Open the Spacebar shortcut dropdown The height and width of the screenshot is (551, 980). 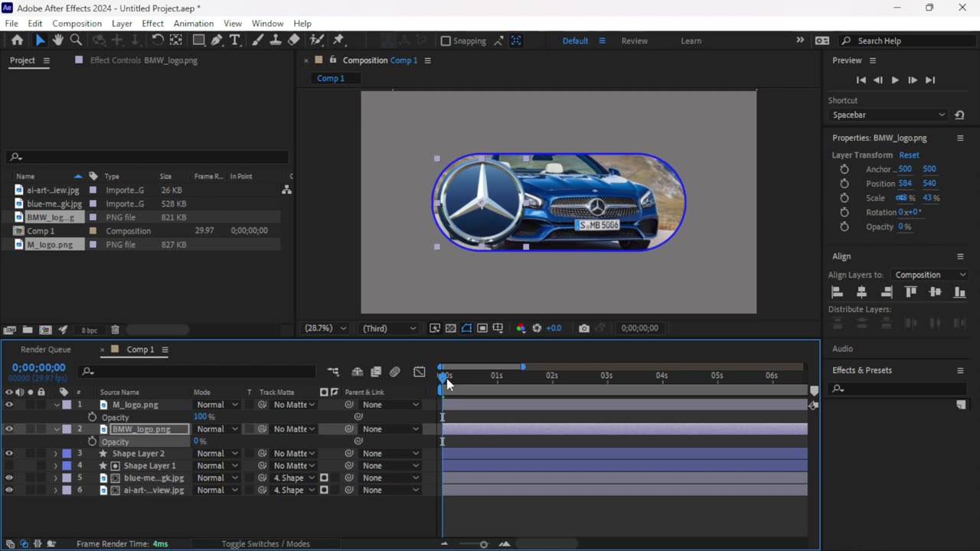(x=888, y=115)
